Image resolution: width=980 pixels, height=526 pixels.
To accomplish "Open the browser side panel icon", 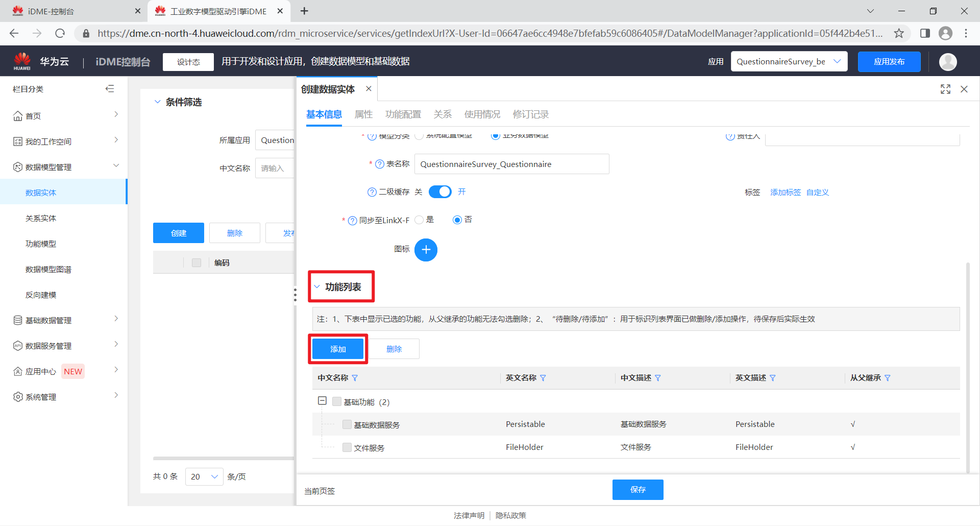I will click(x=925, y=33).
